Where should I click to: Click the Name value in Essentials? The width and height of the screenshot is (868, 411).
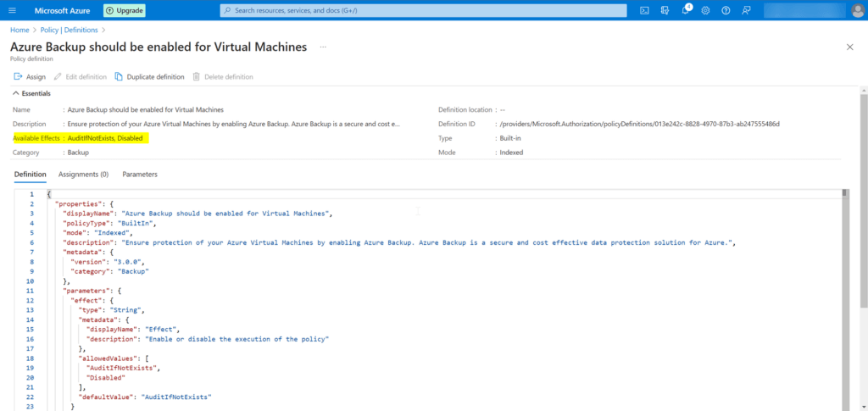(146, 109)
